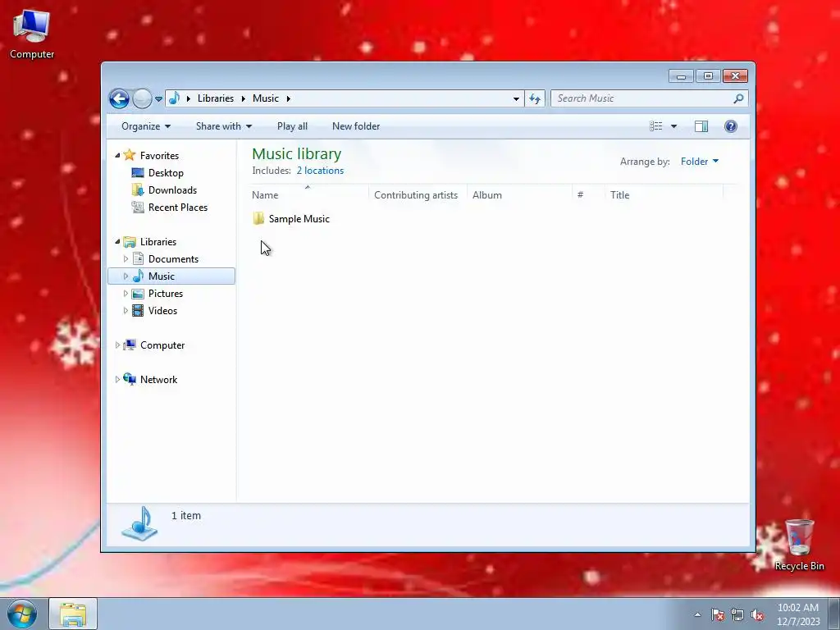Screen dimensions: 840x630
Task: Open the 2 locations link
Action: [x=321, y=171]
